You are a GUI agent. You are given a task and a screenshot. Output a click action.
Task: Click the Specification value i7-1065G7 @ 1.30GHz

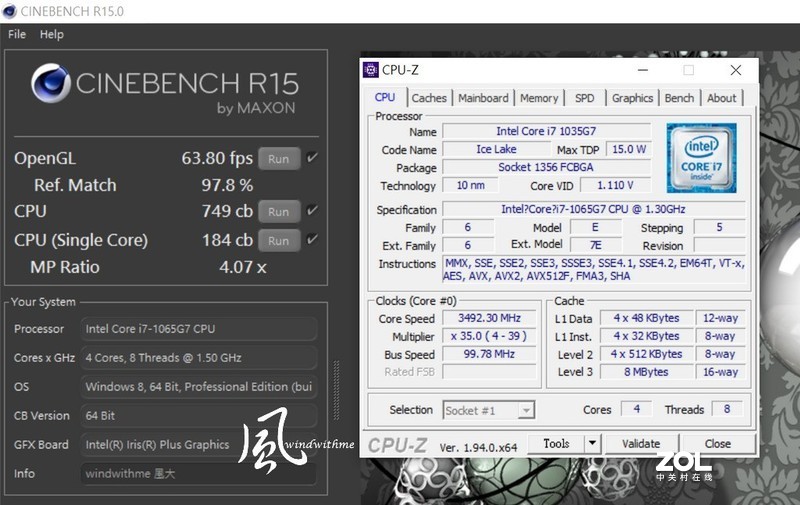coord(593,209)
